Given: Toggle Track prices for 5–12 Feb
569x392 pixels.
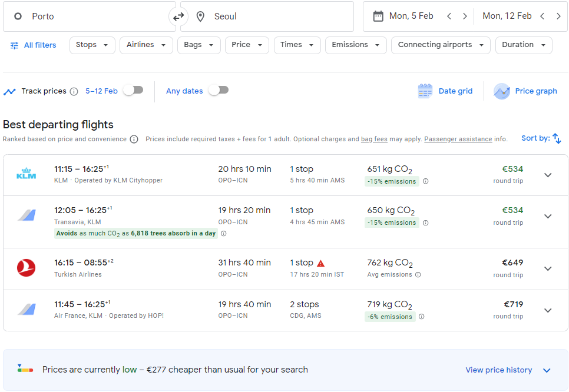Looking at the screenshot, I should [x=133, y=90].
